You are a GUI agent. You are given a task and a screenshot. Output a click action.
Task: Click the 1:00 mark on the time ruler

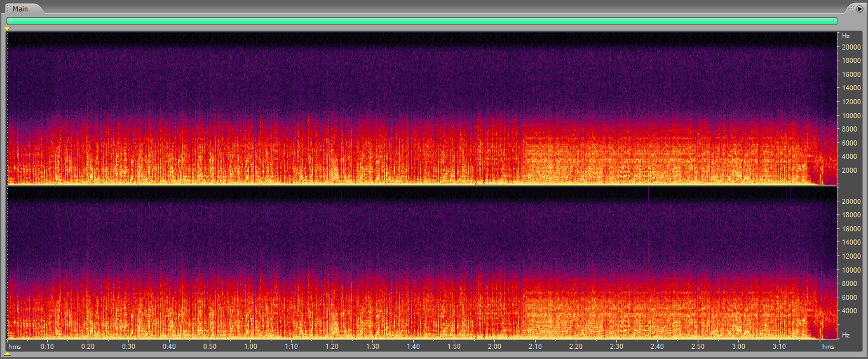tap(250, 346)
